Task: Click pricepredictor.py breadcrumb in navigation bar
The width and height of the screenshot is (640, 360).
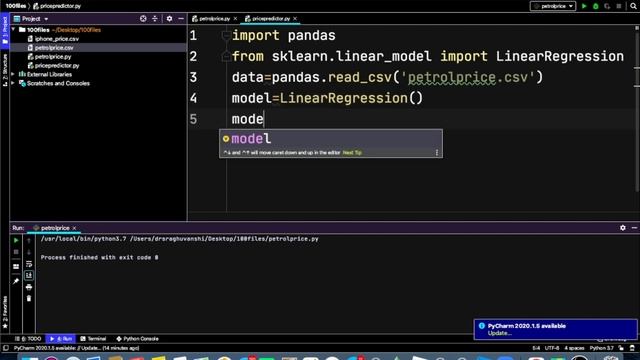Action: 57,6
